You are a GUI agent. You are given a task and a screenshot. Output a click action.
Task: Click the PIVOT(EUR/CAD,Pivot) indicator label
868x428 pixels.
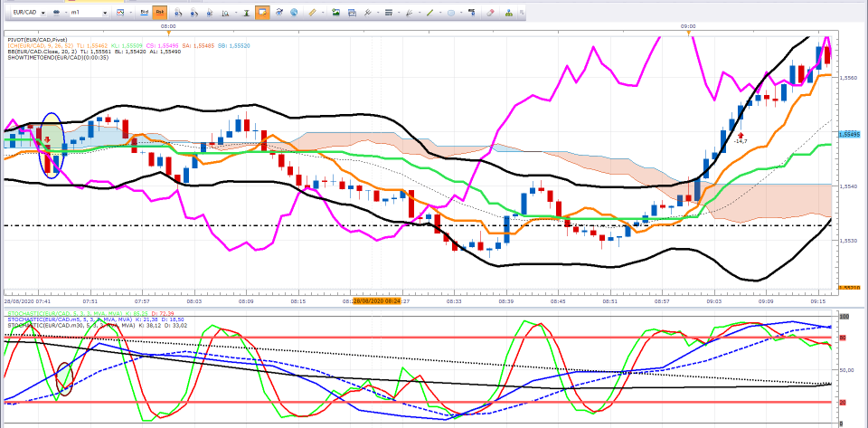(x=38, y=40)
